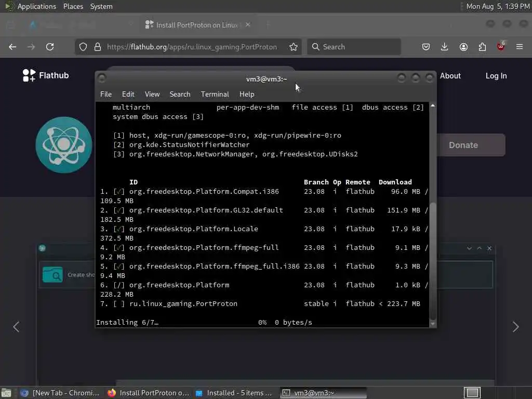Bookmark this page with the star
The height and width of the screenshot is (399, 532).
pos(294,47)
